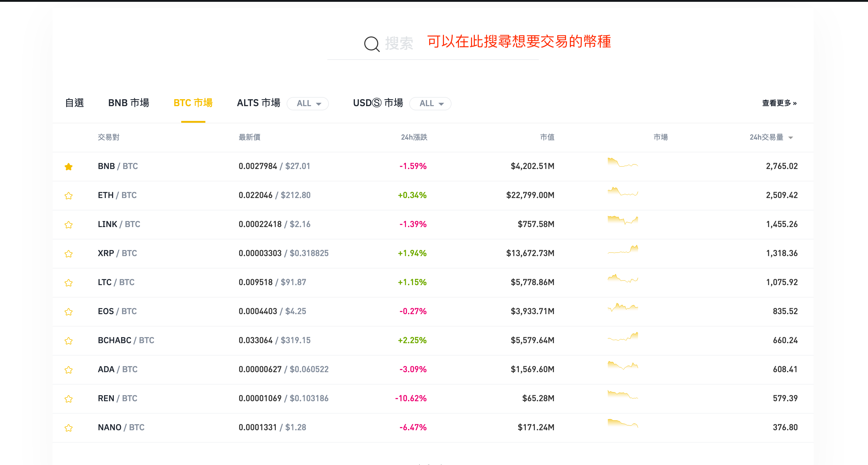The width and height of the screenshot is (868, 465).
Task: Click market cap $22,799.00M
Action: coord(530,195)
